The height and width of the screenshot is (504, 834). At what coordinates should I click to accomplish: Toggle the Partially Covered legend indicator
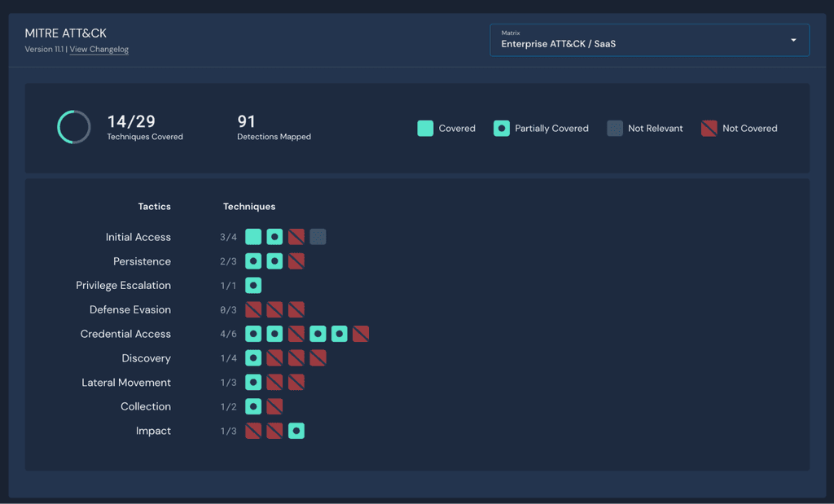click(501, 128)
